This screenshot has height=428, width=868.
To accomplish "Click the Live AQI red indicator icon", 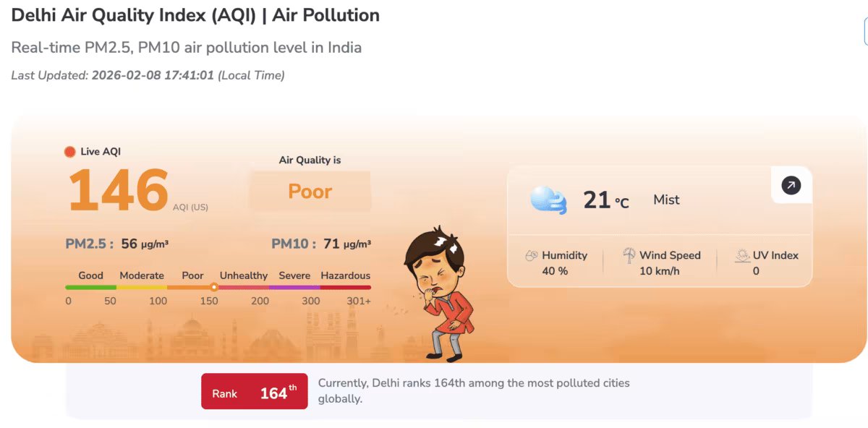I will [x=69, y=151].
